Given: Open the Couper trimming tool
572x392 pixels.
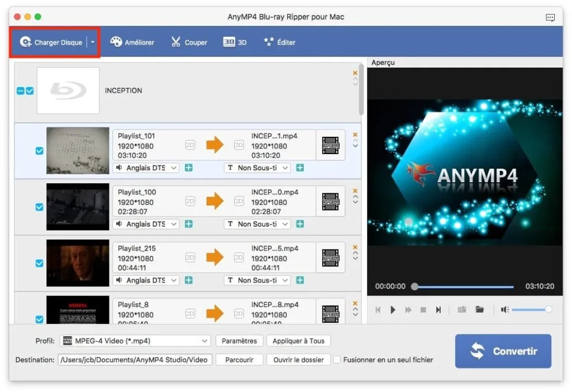Looking at the screenshot, I should (x=189, y=42).
